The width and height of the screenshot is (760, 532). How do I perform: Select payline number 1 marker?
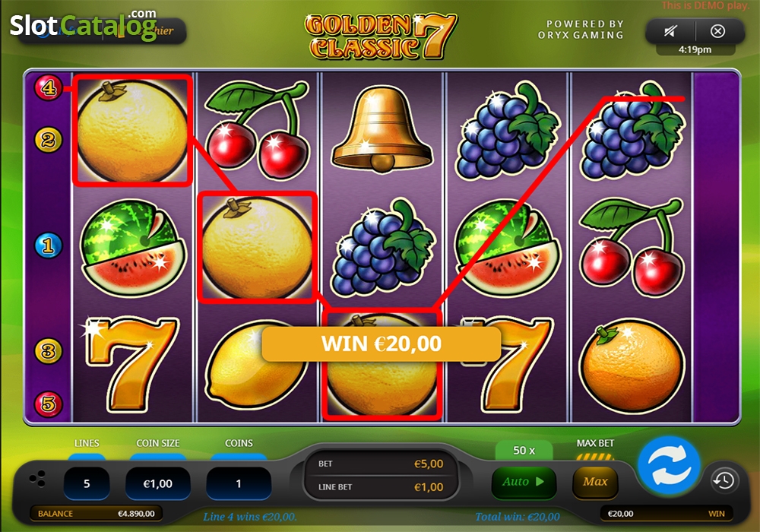(48, 245)
